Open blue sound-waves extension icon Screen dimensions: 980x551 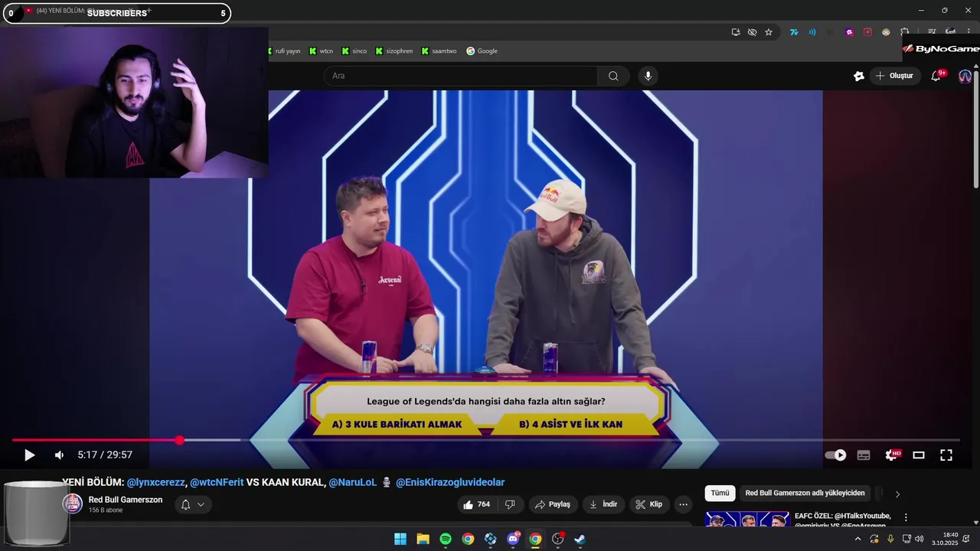[x=812, y=32]
